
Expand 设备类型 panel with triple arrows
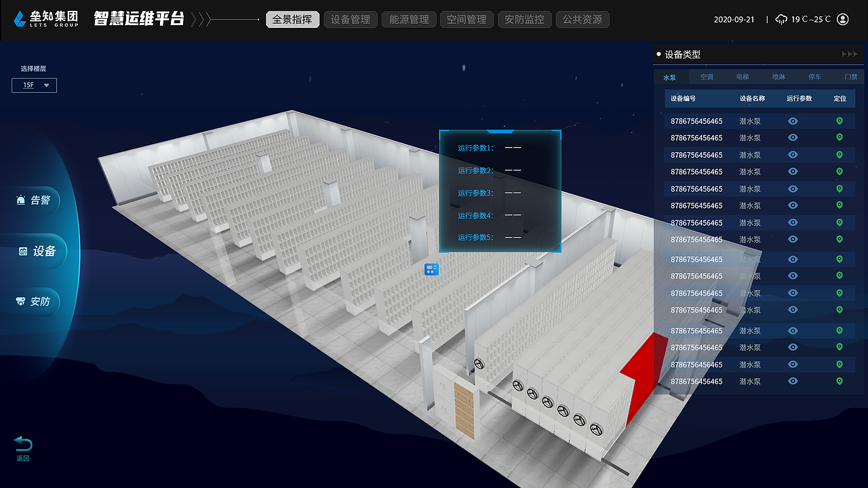point(849,54)
